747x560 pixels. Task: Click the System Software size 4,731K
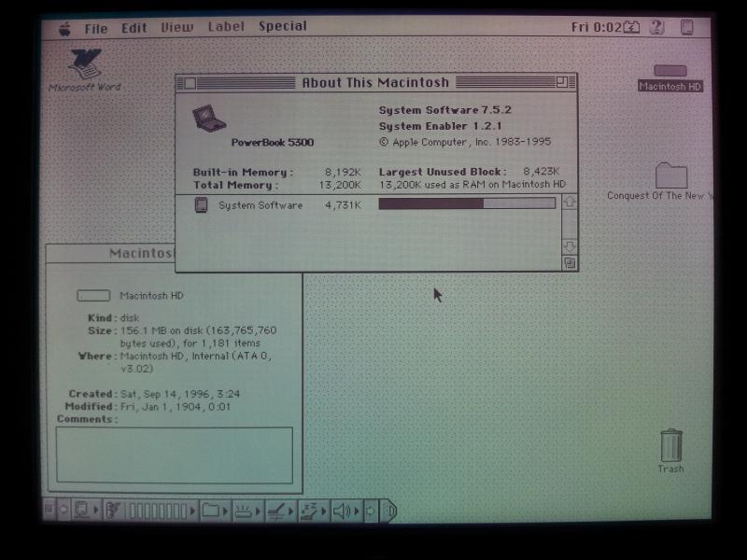click(343, 205)
